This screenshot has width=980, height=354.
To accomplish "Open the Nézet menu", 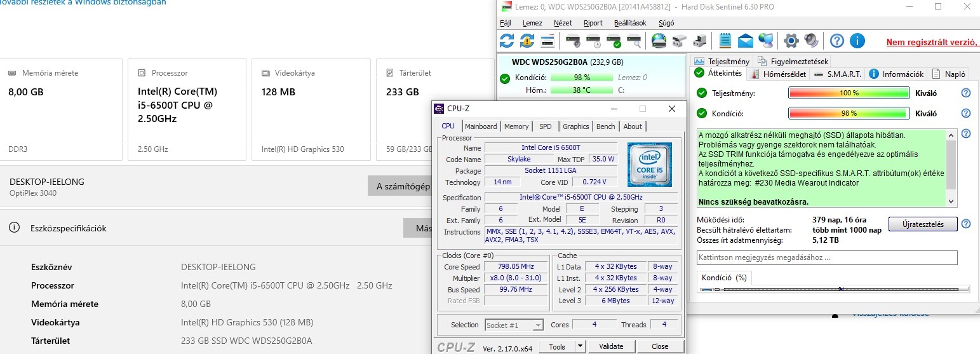I will tap(563, 23).
